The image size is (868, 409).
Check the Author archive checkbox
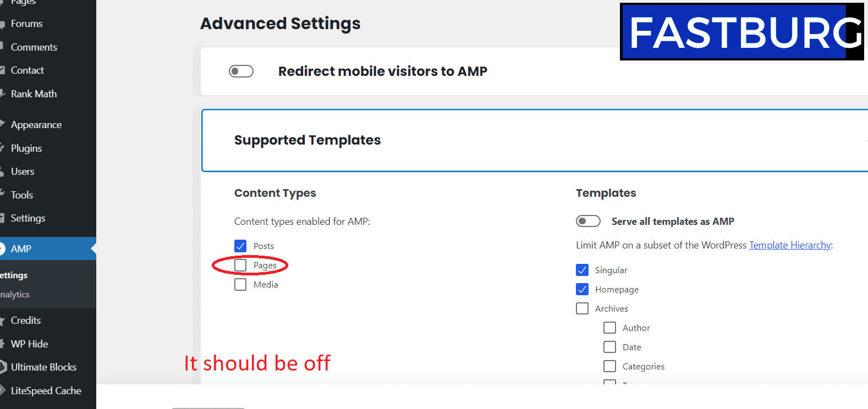[x=609, y=328]
